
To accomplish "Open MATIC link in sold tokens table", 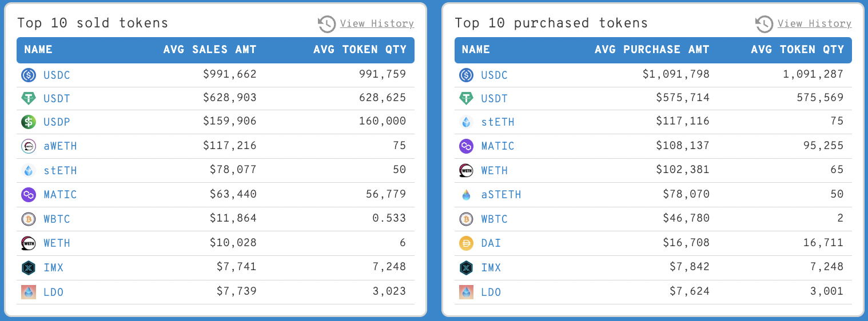I will coord(60,195).
